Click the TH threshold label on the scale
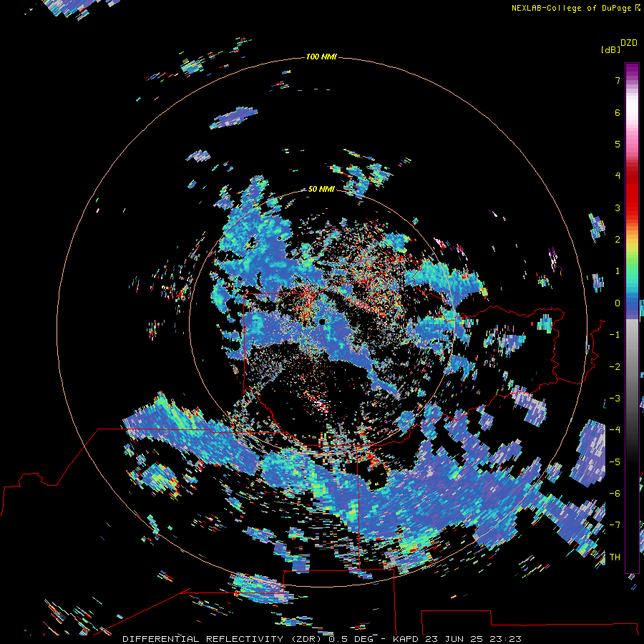Image resolution: width=644 pixels, height=644 pixels. (615, 557)
